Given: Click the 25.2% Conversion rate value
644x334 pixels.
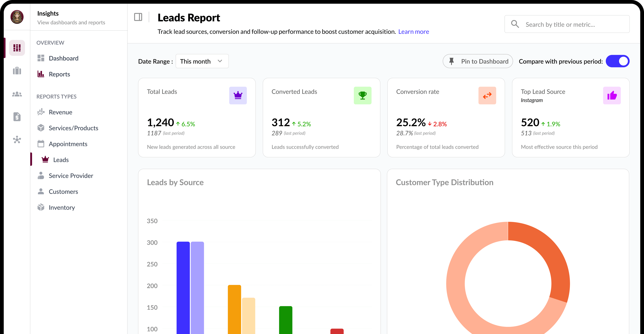Looking at the screenshot, I should pyautogui.click(x=411, y=123).
